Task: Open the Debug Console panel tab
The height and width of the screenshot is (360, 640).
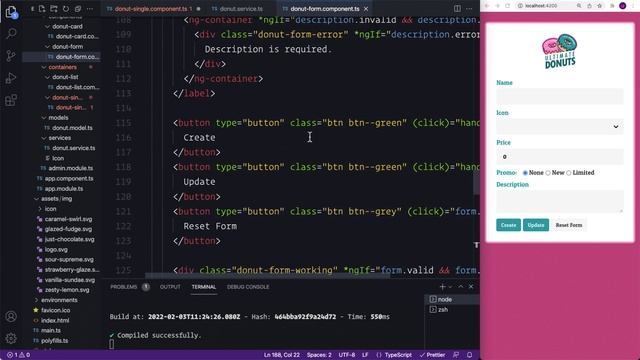Action: point(248,287)
